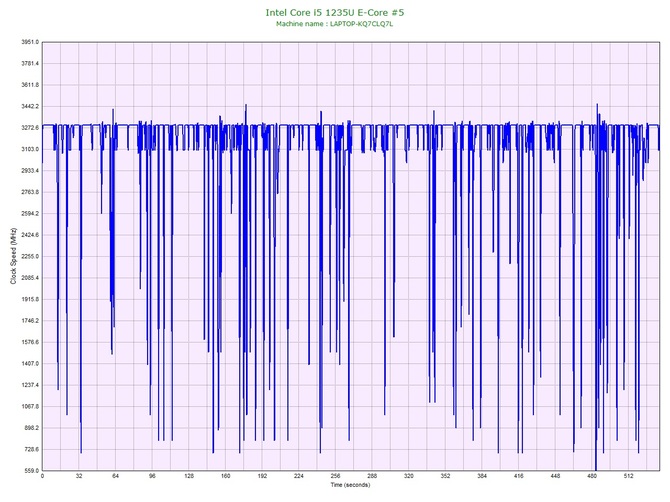Click the 1067.8 y-axis tick label

pyautogui.click(x=29, y=406)
